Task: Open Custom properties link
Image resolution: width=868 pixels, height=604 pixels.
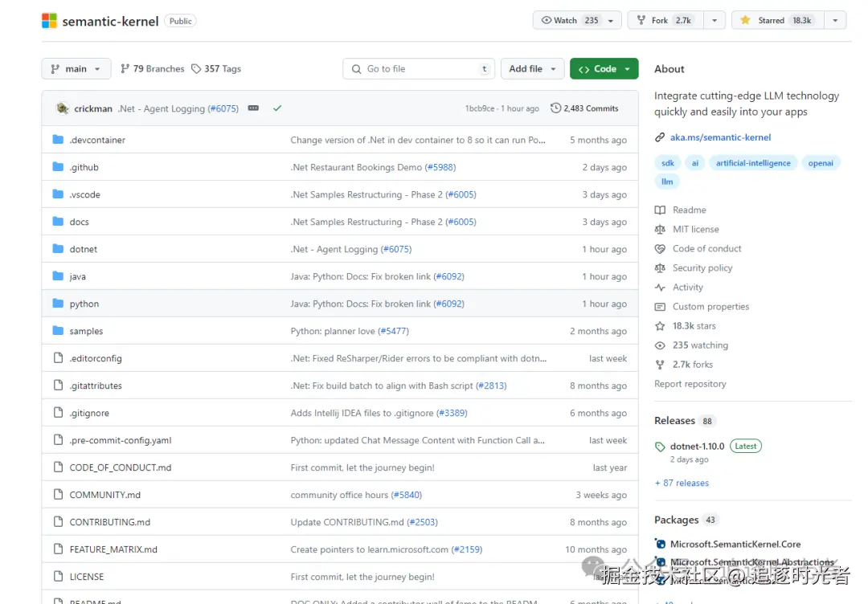Action: [710, 307]
